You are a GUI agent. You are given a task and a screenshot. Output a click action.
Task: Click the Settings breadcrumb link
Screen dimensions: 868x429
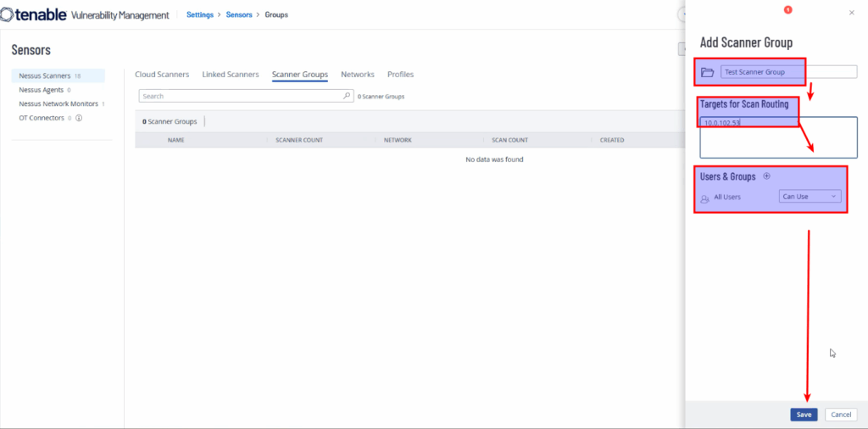pyautogui.click(x=200, y=14)
